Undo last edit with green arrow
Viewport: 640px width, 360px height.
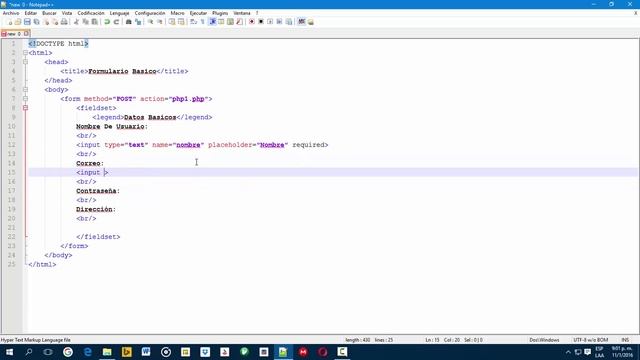[107, 22]
